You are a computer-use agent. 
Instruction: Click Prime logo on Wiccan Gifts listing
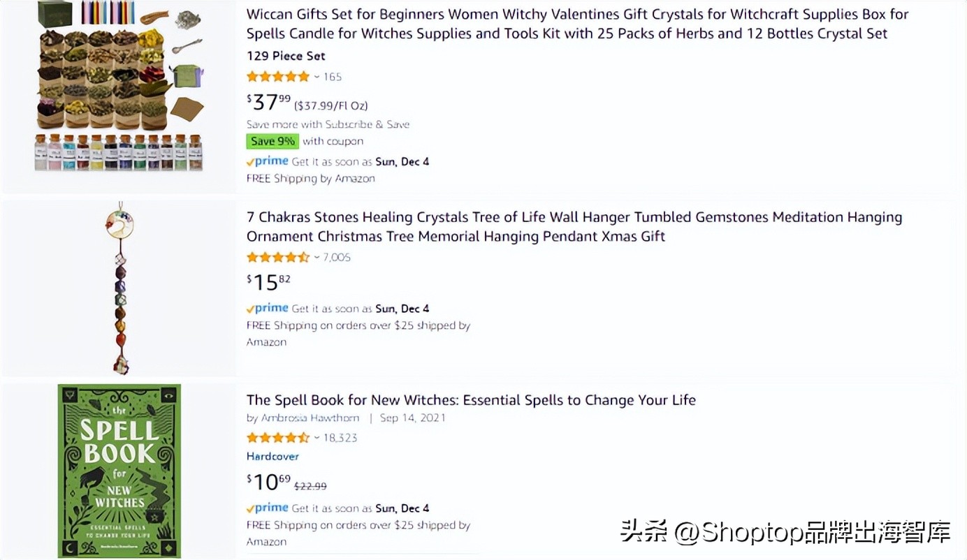tap(268, 161)
